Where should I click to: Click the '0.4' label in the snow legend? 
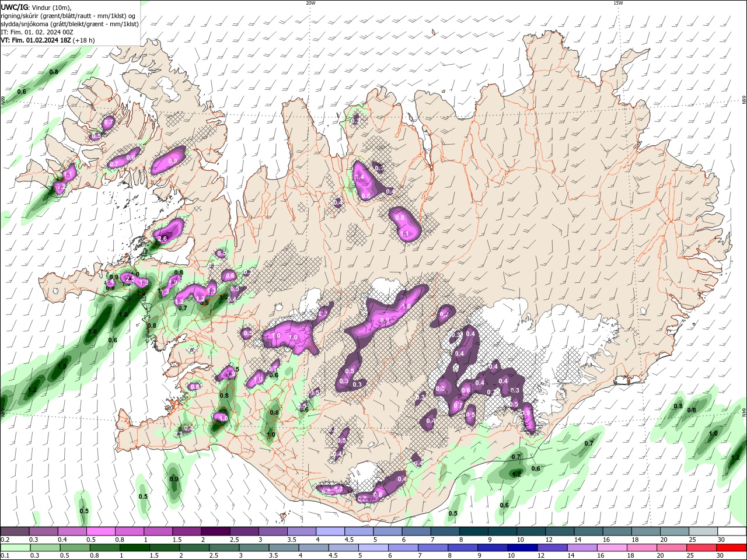tap(62, 540)
